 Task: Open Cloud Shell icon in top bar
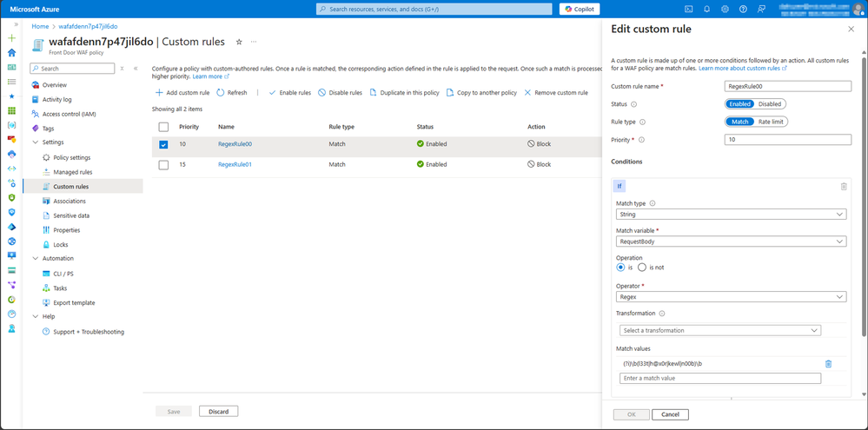point(689,9)
